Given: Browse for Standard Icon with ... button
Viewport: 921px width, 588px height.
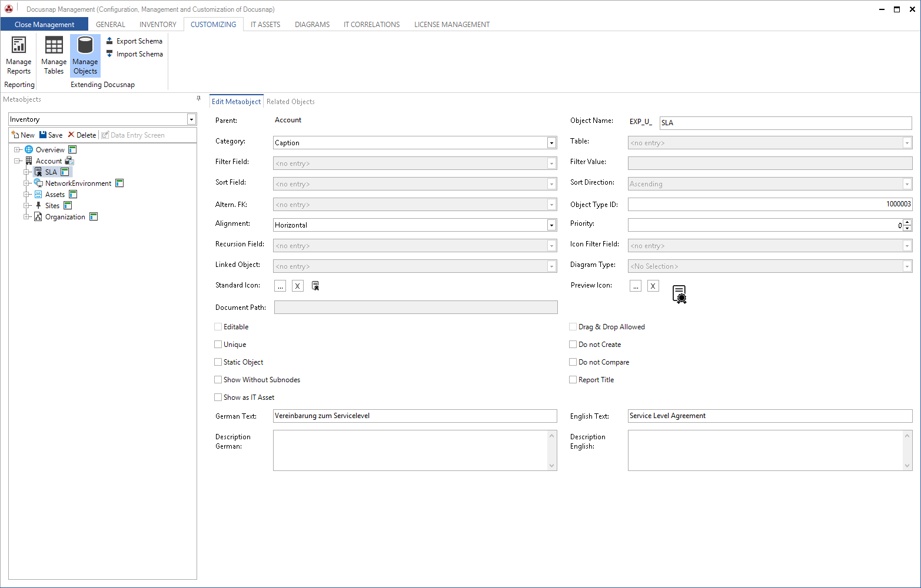Looking at the screenshot, I should (280, 286).
